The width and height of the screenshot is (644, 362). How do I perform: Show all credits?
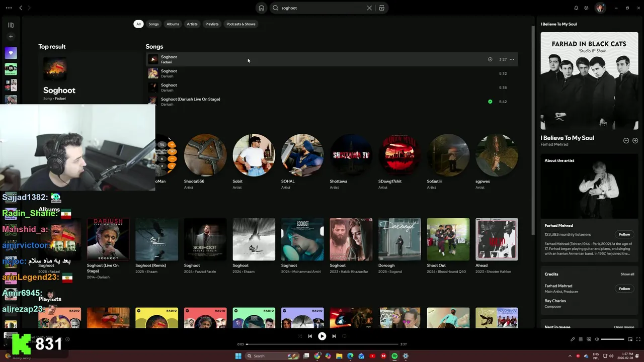627,274
